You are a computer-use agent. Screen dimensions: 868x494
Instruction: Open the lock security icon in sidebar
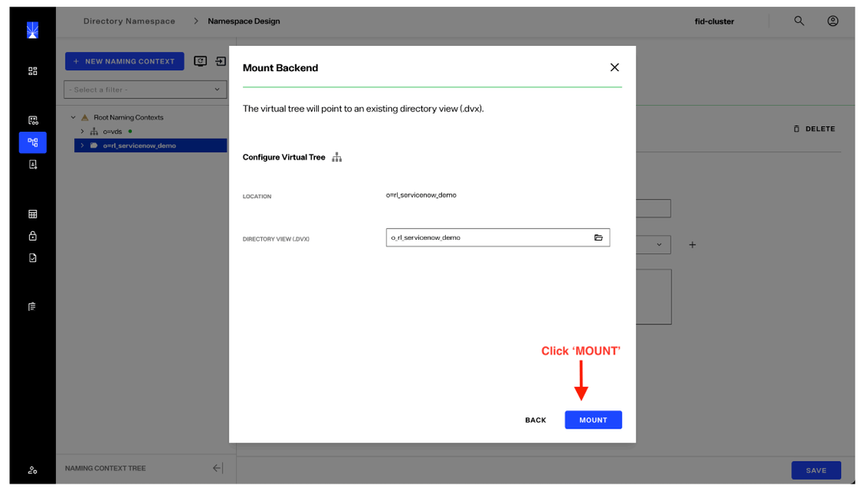tap(32, 236)
